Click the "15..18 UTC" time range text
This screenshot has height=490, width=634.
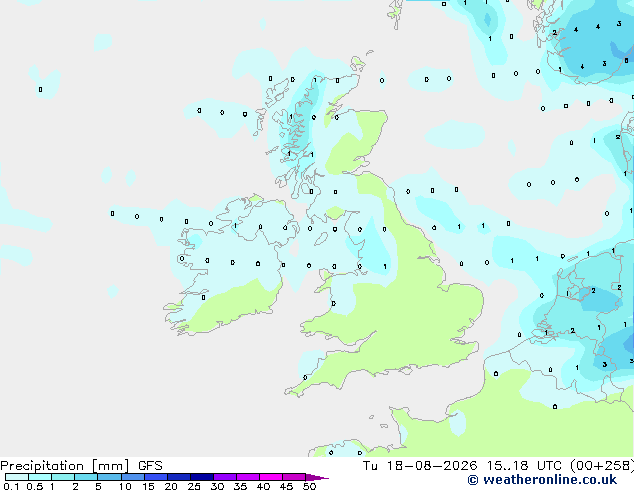click(524, 466)
